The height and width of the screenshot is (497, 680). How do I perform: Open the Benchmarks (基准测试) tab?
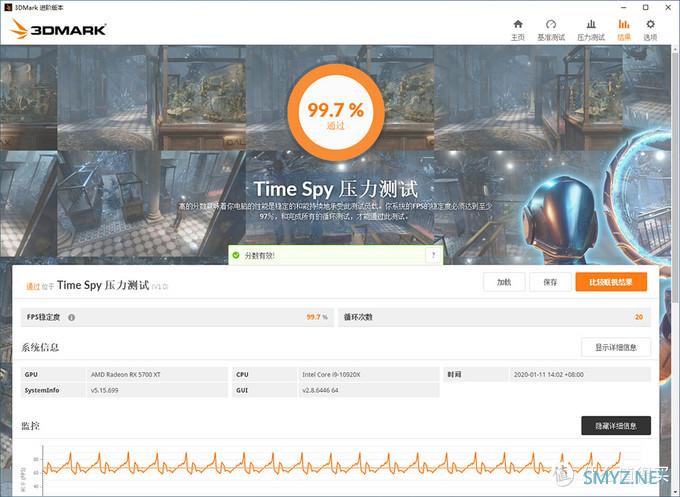pos(551,30)
